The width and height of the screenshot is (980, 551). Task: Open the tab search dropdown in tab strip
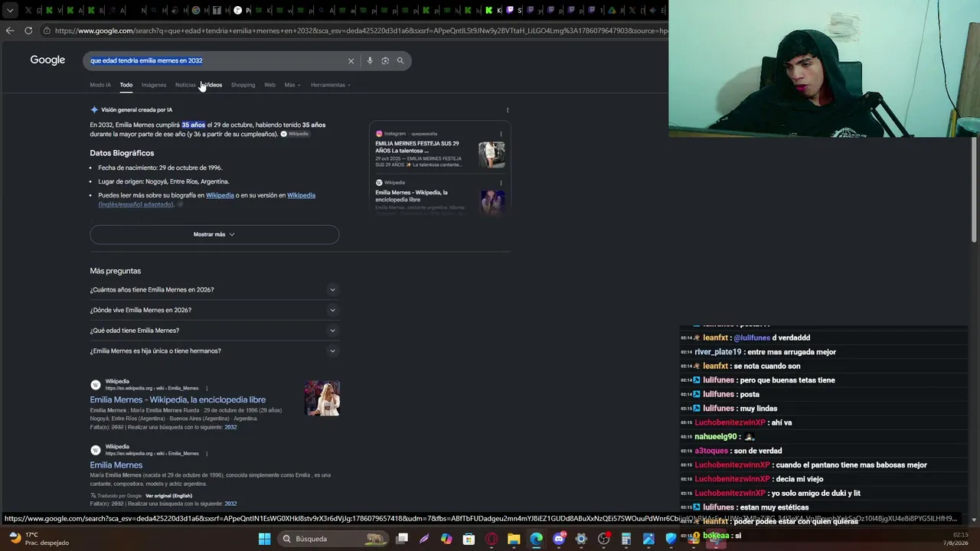click(x=10, y=11)
